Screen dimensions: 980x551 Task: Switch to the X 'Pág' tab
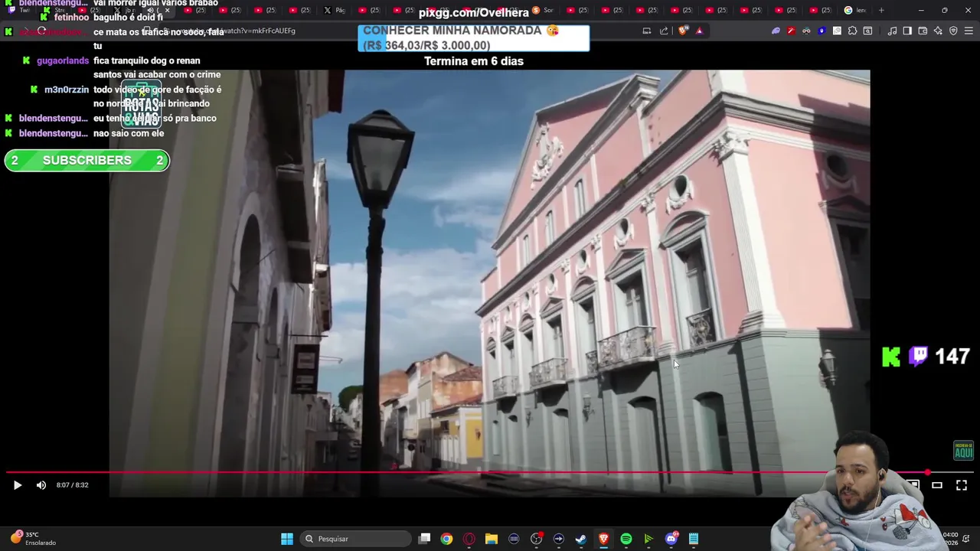coord(334,10)
